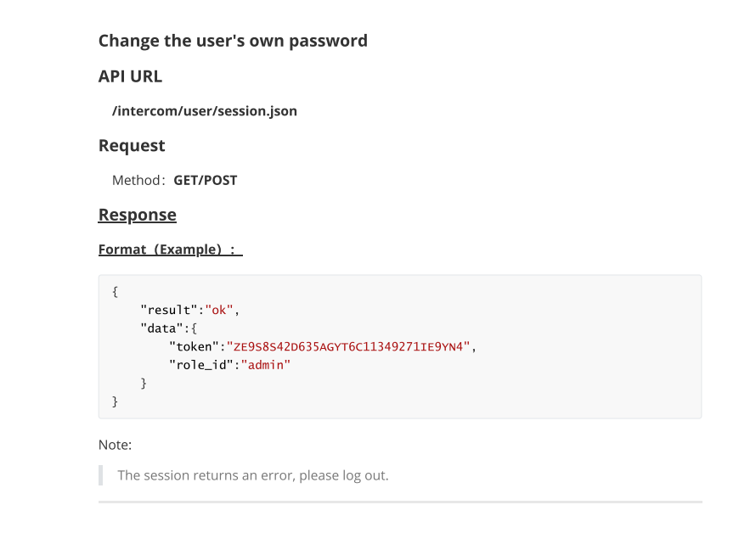Click the Method label text
This screenshot has height=533, width=756.
[138, 180]
